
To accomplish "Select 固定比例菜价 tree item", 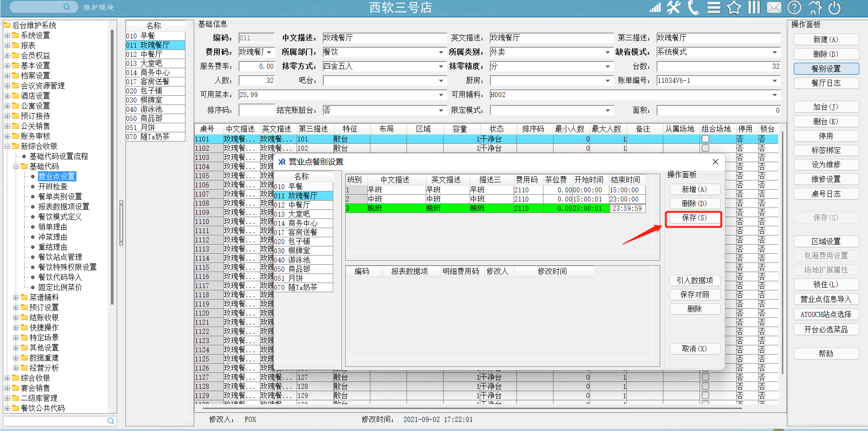I will (60, 287).
